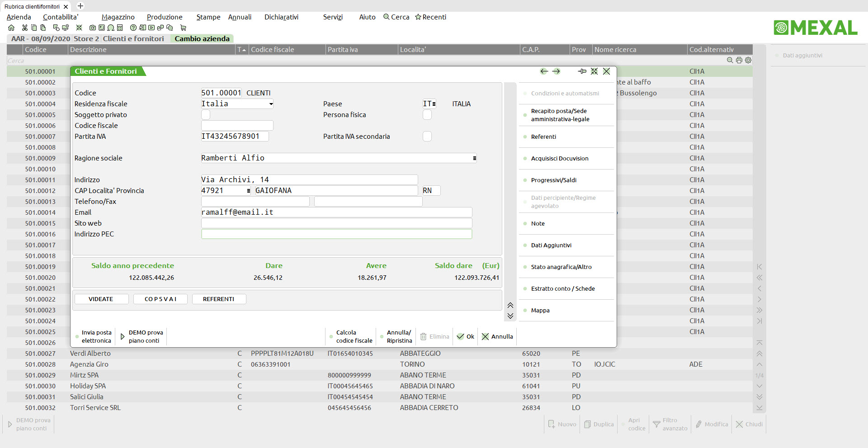868x448 pixels.
Task: Open the Progressivi/Saldi panel entry
Action: (553, 180)
